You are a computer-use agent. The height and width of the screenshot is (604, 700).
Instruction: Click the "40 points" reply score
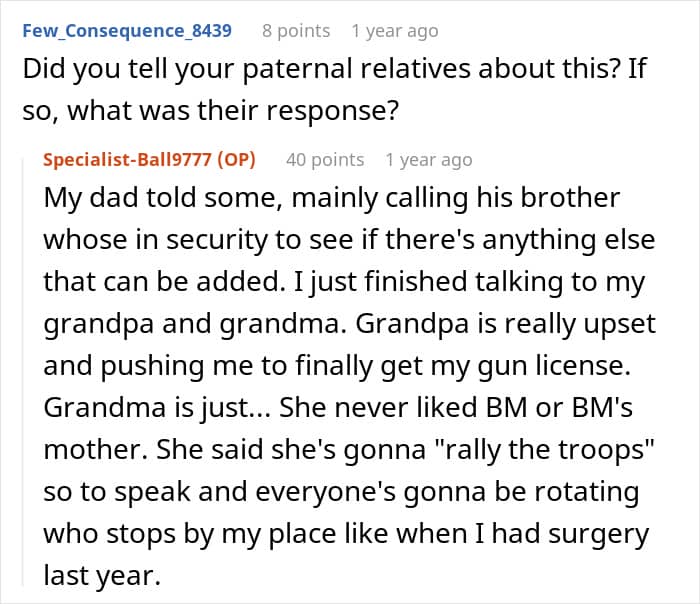tap(324, 160)
